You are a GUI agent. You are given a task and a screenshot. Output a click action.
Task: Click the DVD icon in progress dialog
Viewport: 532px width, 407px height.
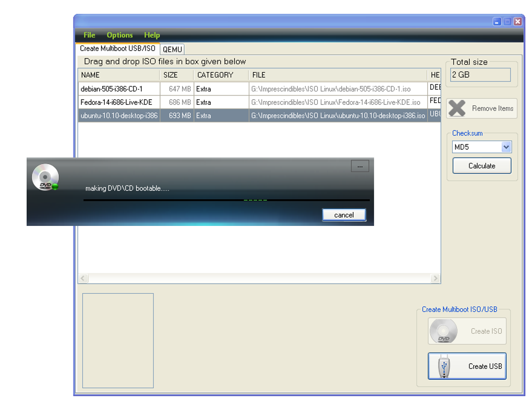point(45,177)
